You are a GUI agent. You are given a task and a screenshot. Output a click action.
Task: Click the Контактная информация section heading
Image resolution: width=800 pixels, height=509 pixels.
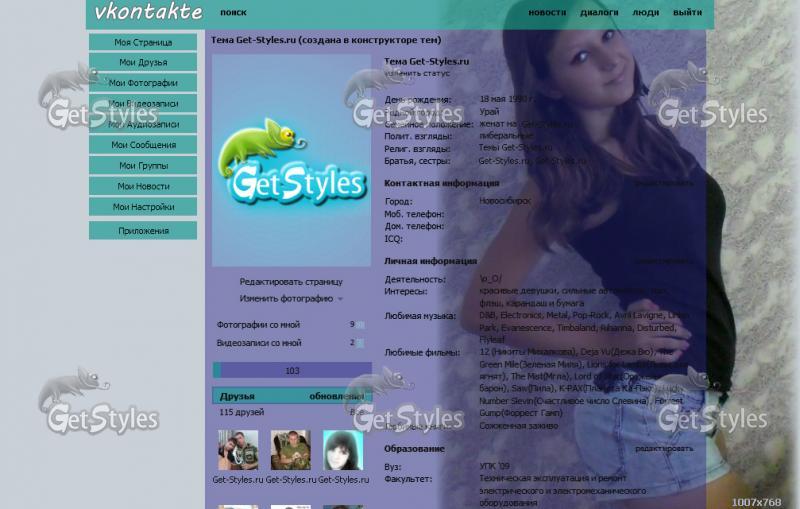click(441, 183)
